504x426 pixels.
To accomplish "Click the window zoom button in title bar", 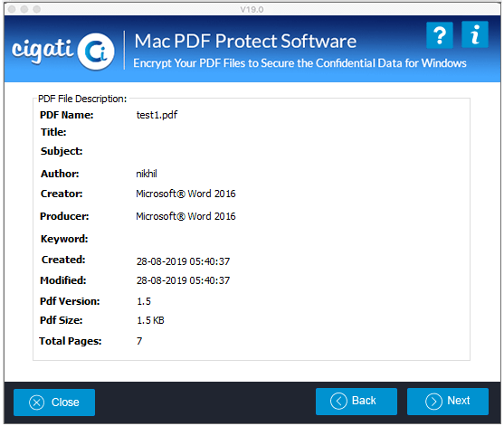I will 36,9.
